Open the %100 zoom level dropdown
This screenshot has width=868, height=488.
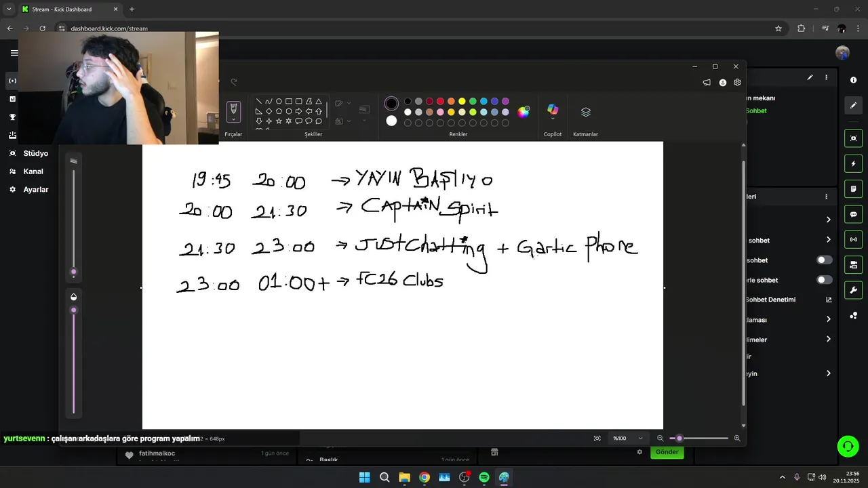(x=627, y=439)
